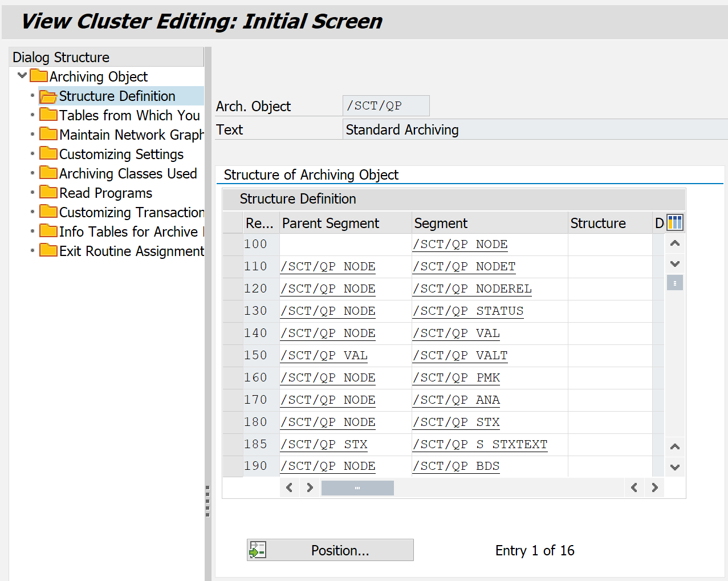Collapse the Archiving Object tree node
Screen dimensions: 728x581
22,75
